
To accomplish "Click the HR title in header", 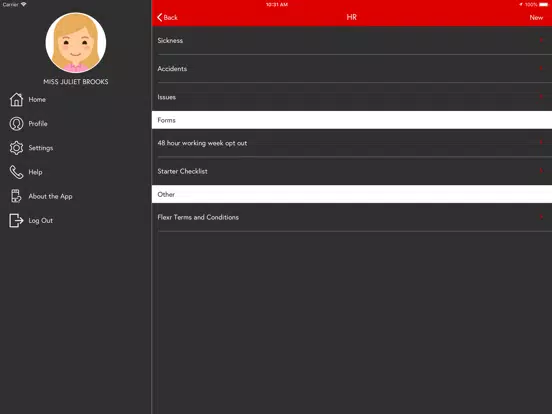I will click(x=351, y=17).
